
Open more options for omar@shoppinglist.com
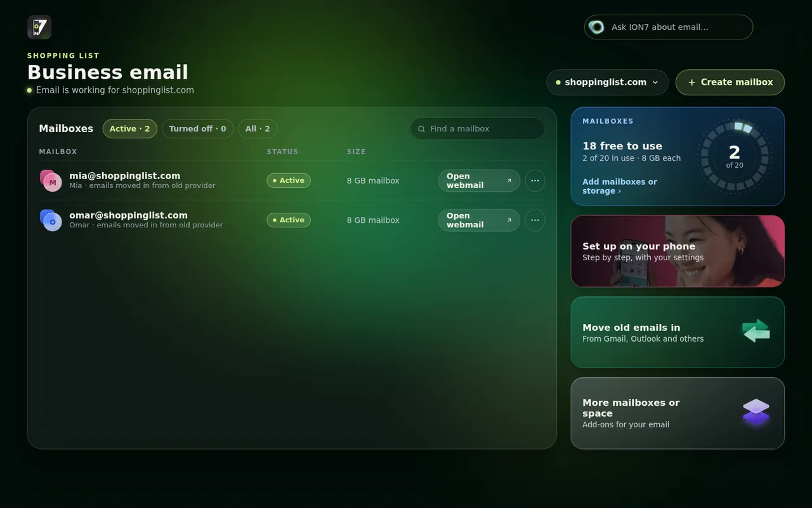(x=535, y=220)
